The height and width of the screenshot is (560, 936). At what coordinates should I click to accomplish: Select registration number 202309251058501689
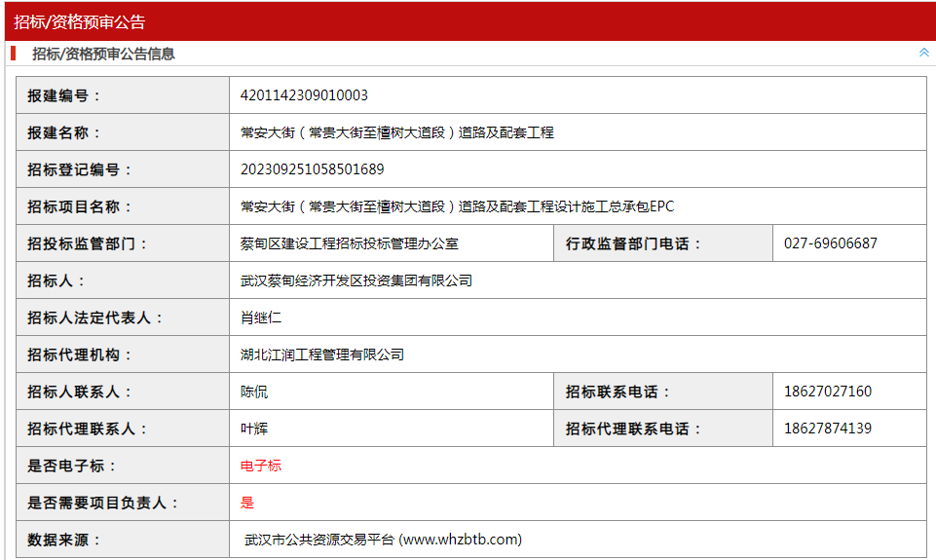(313, 169)
